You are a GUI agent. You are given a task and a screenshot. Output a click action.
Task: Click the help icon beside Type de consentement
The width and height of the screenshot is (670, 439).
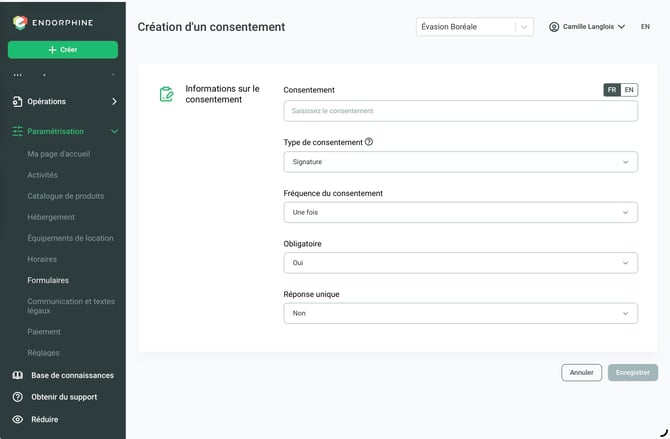pyautogui.click(x=369, y=142)
